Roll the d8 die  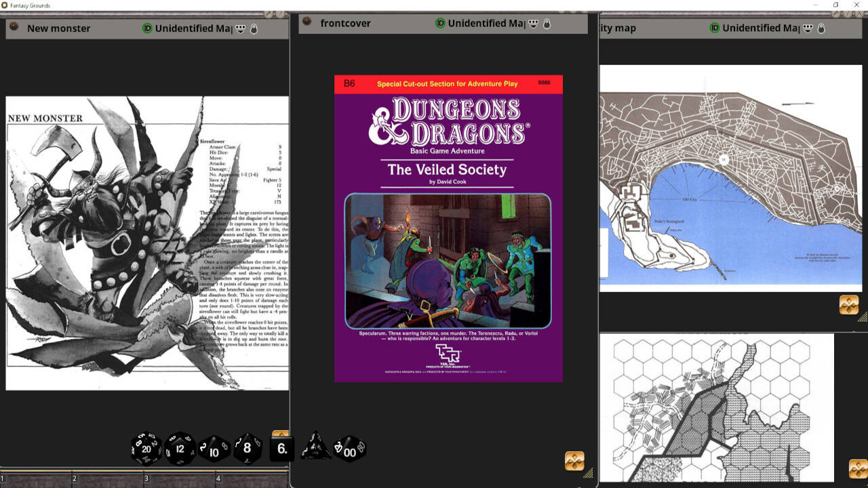(248, 448)
